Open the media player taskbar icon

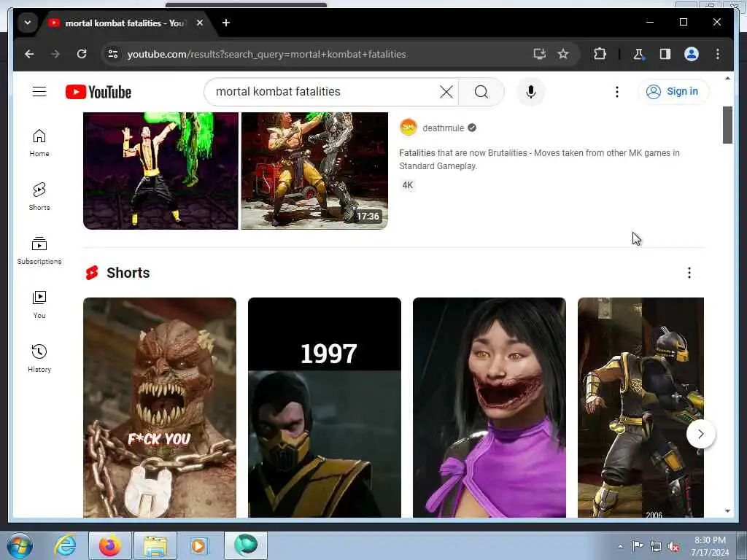point(198,545)
